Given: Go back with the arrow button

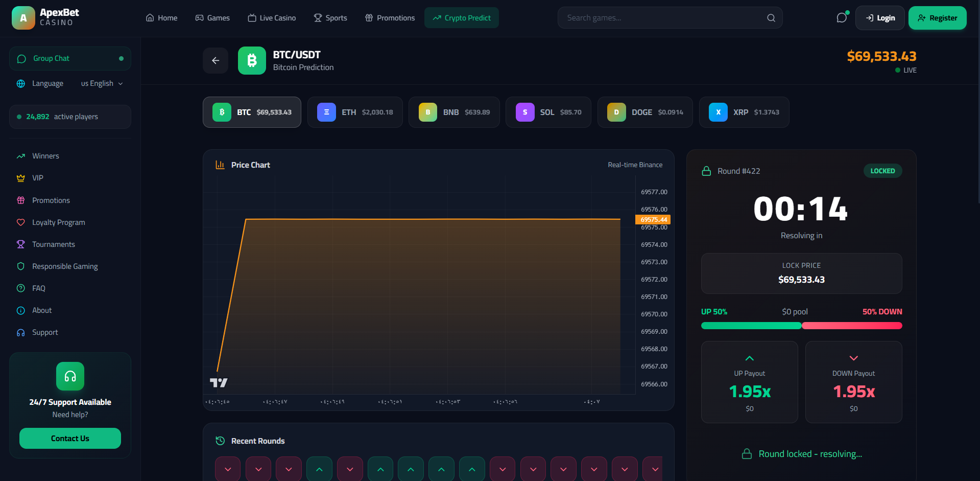Looking at the screenshot, I should point(216,60).
